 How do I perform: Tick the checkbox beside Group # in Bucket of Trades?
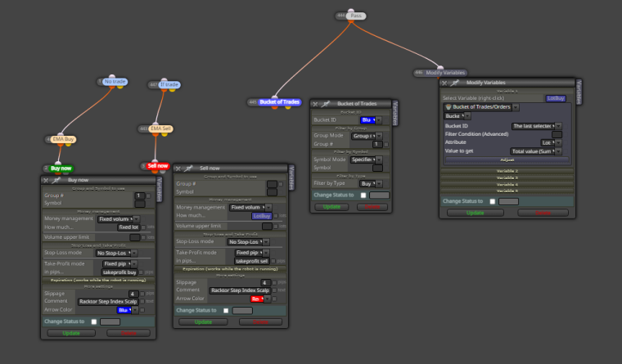tap(386, 144)
